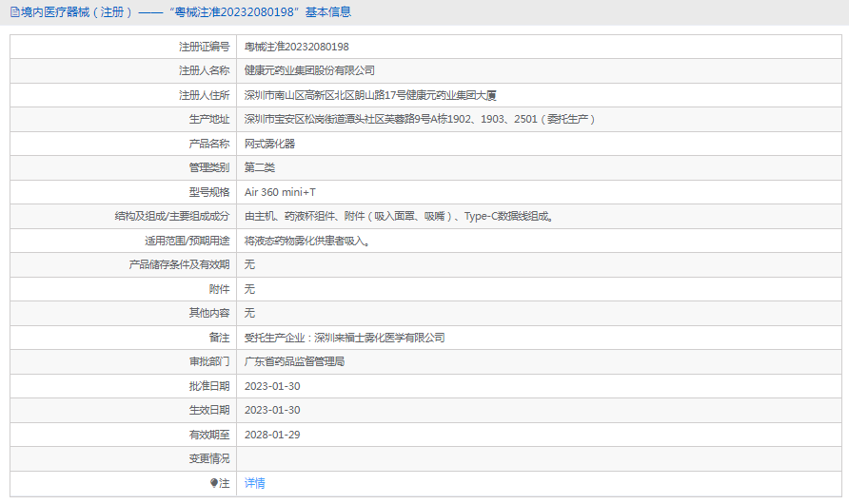The height and width of the screenshot is (504, 849).
Task: Select 无 value in 其他内容 row
Action: 249,313
